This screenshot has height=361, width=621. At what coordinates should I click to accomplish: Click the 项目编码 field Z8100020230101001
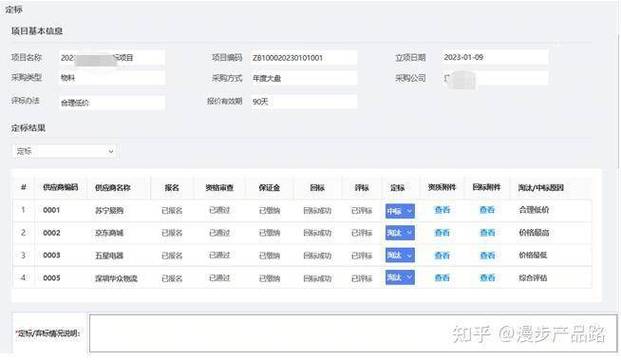tap(304, 58)
